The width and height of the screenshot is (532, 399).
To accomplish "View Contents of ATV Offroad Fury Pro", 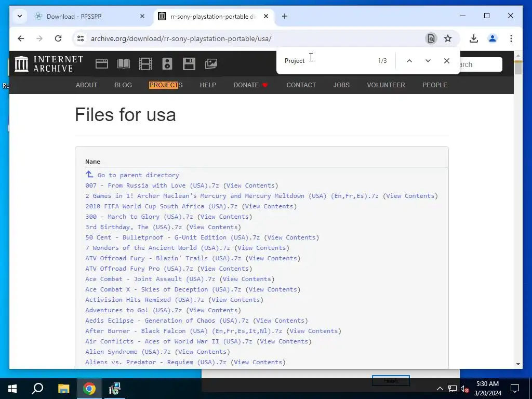I will tap(224, 269).
